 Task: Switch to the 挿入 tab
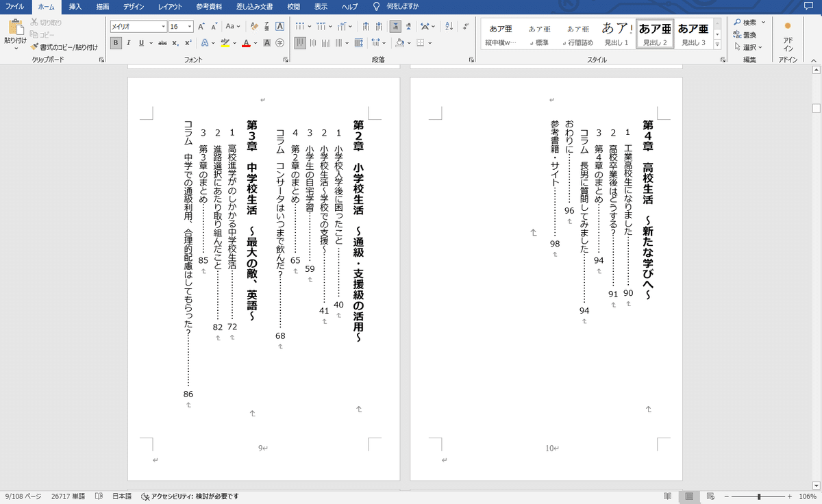75,6
